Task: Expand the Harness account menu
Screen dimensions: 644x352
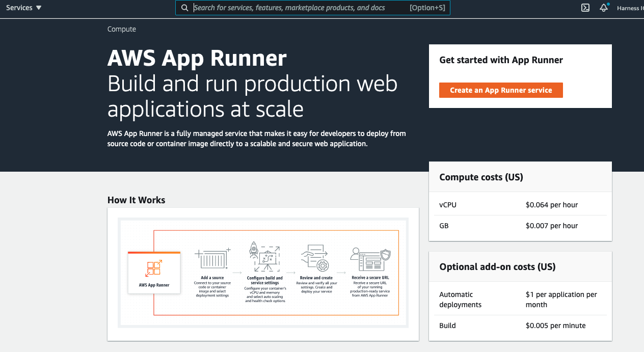Action: coord(629,8)
